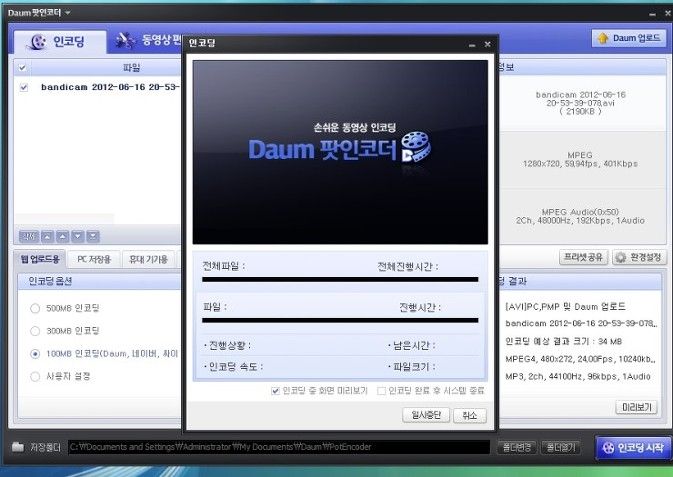Viewport: 673px width, 477px height.
Task: Click the 취소 cancel button in dialog
Action: click(x=470, y=415)
